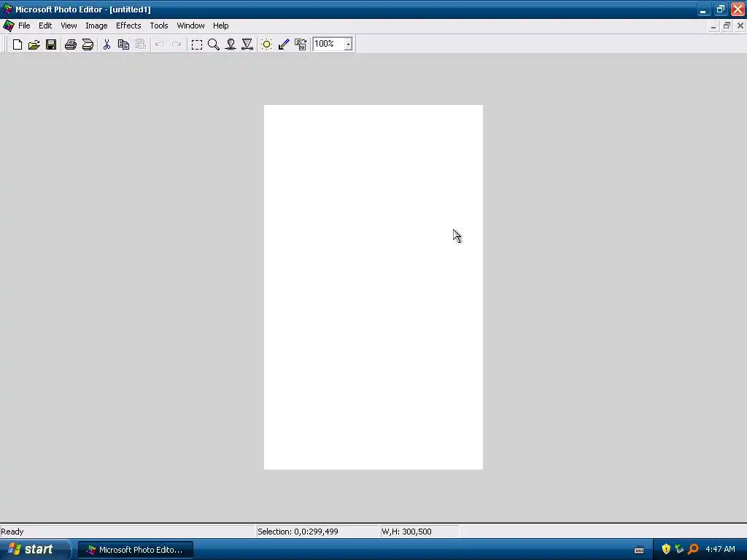This screenshot has width=747, height=560.
Task: Click the Rotate image toolbar icon
Action: (301, 44)
